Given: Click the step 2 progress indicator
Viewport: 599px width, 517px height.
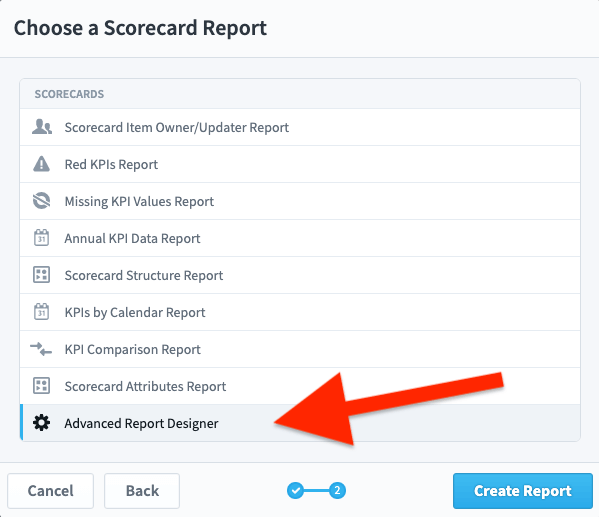Looking at the screenshot, I should pyautogui.click(x=337, y=490).
